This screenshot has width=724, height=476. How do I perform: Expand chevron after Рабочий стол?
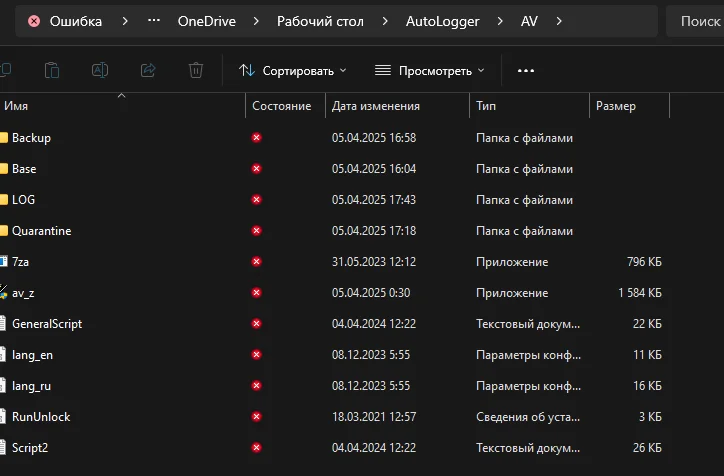385,21
